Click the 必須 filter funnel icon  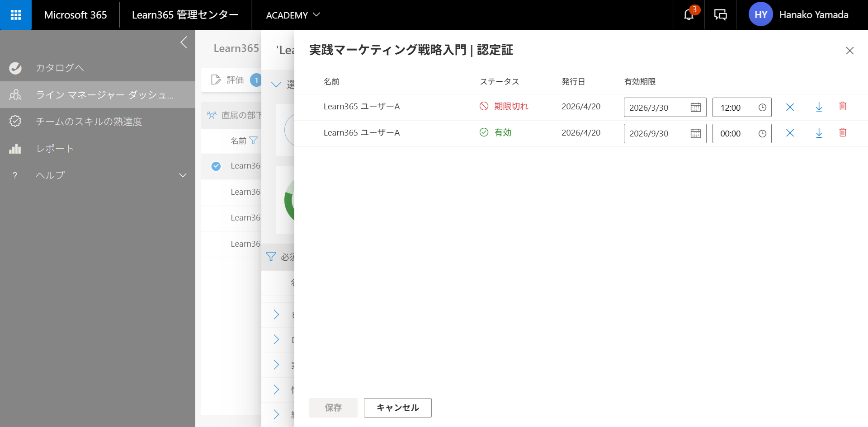[x=271, y=257]
